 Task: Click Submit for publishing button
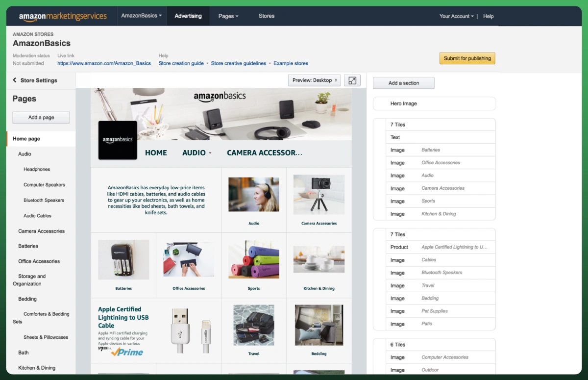coord(467,58)
